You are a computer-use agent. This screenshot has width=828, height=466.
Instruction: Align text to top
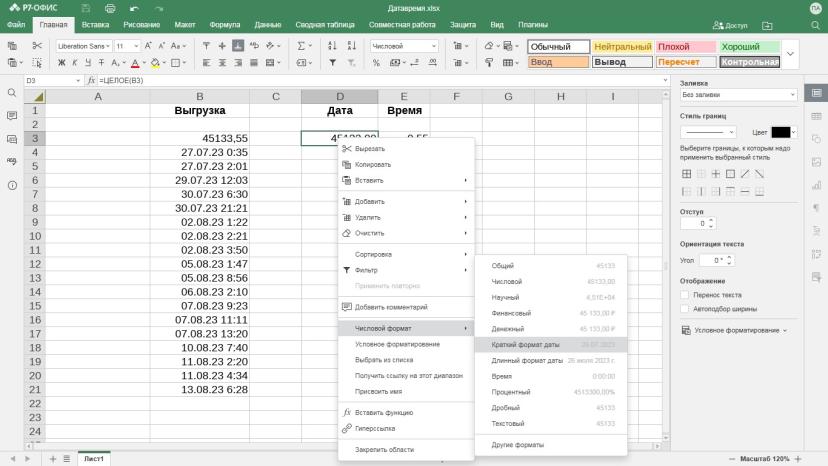(x=206, y=46)
